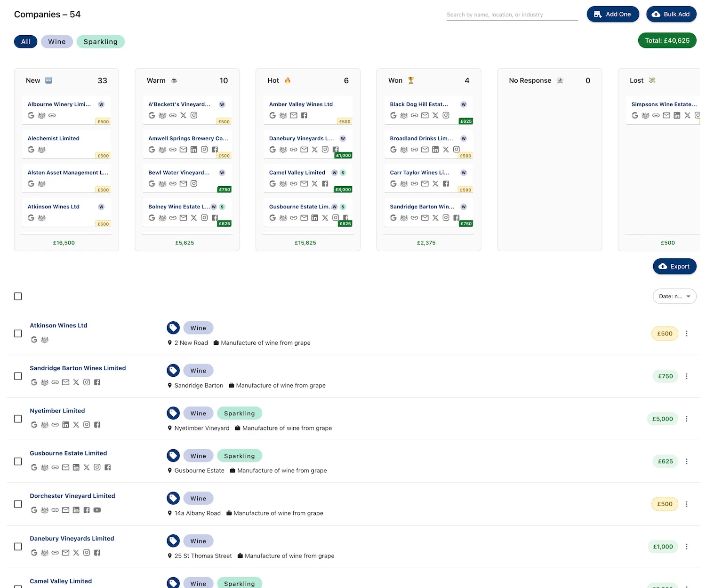Image resolution: width=706 pixels, height=588 pixels.
Task: Open YouTube icon in Dorchester Vineyard Limited row
Action: [x=97, y=510]
